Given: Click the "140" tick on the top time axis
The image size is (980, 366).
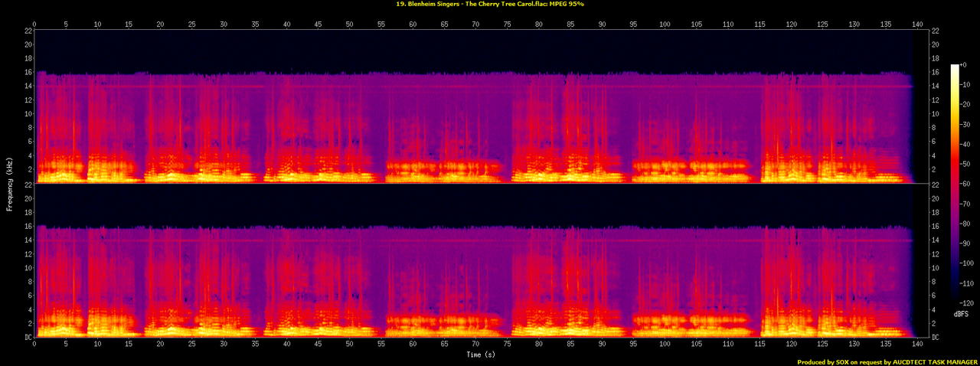Looking at the screenshot, I should (x=916, y=24).
